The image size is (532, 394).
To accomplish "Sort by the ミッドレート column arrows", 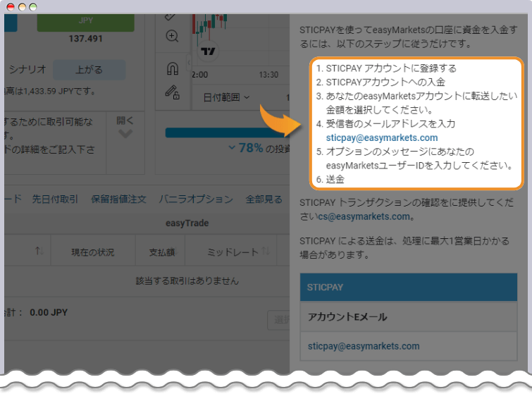I will (266, 251).
